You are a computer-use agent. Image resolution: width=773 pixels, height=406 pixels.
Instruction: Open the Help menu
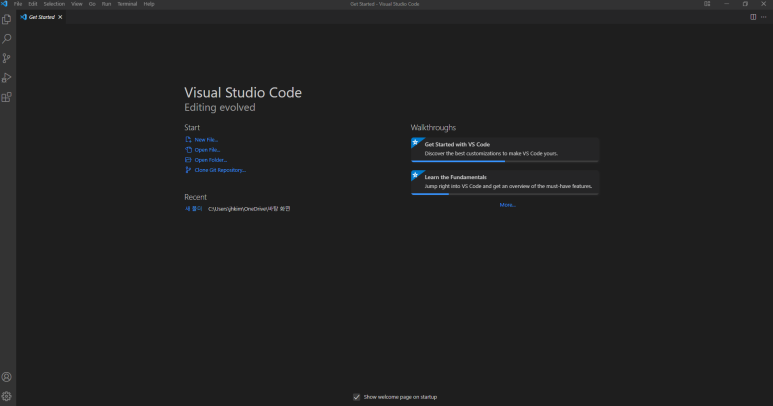click(149, 4)
